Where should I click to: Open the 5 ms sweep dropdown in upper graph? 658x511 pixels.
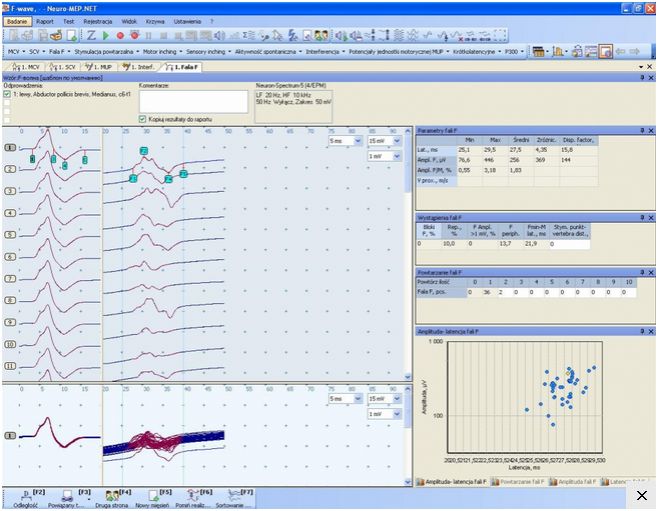pyautogui.click(x=360, y=143)
